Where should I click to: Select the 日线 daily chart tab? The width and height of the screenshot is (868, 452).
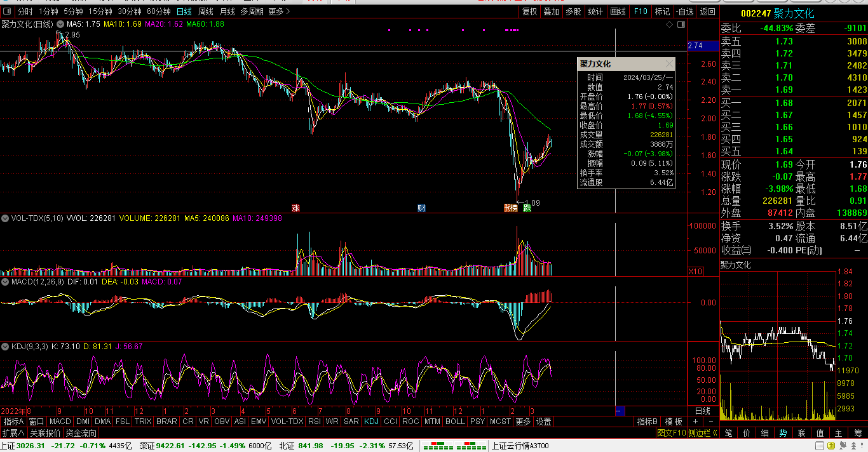tap(184, 11)
